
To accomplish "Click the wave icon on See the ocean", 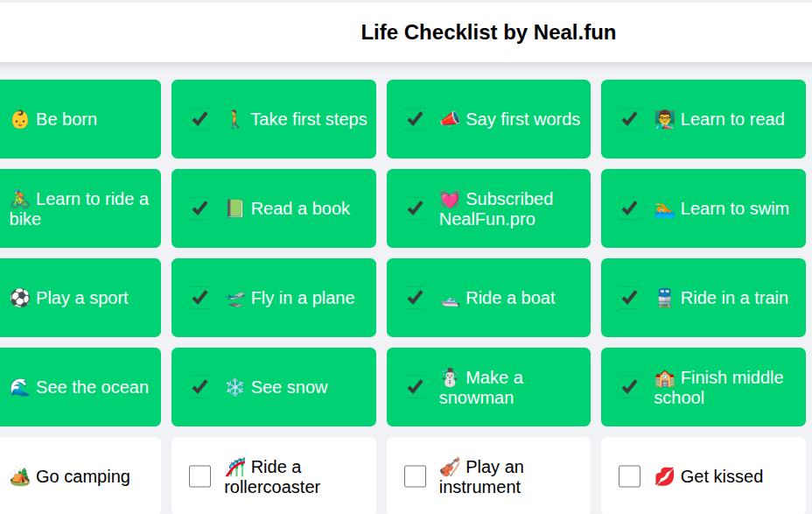I will 19,387.
